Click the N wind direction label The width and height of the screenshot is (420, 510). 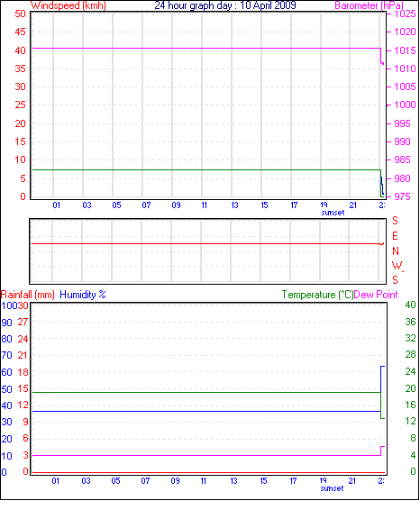coord(396,251)
